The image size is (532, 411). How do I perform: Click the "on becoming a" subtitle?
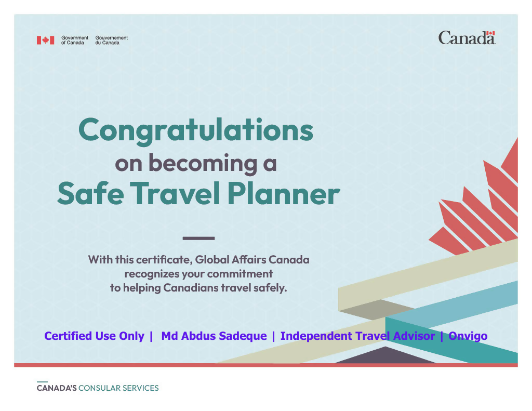195,163
